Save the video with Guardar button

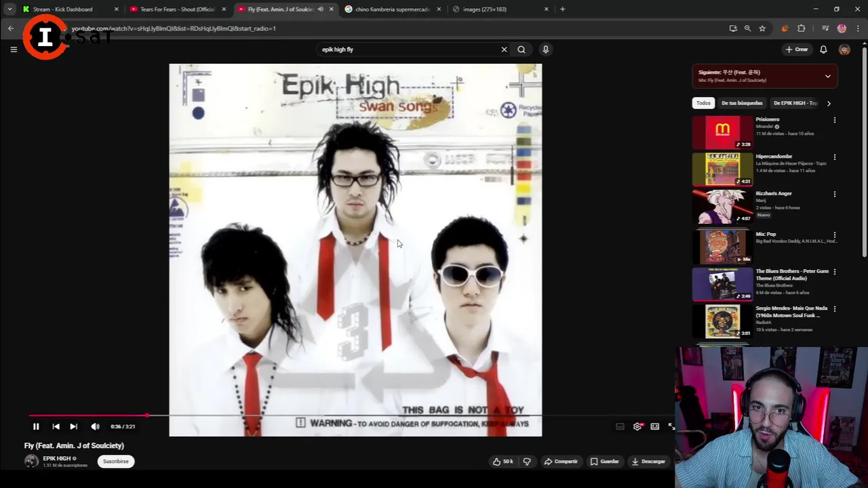click(x=604, y=462)
